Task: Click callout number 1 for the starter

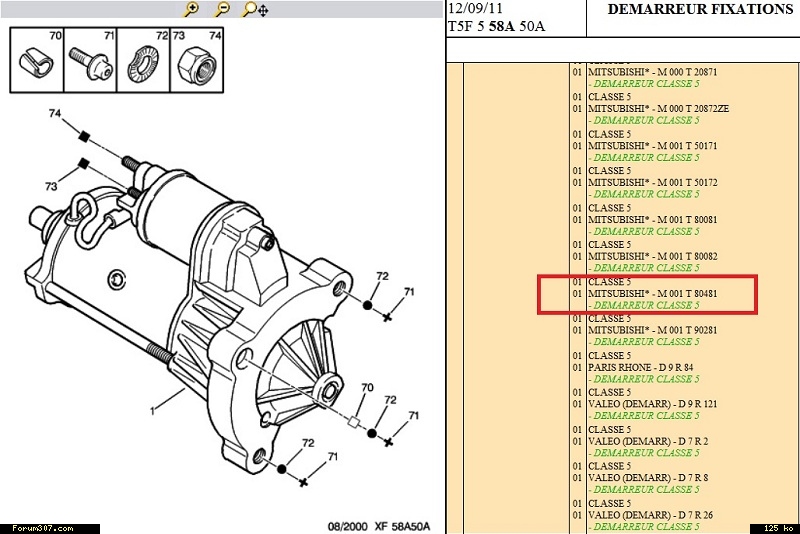Action: 153,410
